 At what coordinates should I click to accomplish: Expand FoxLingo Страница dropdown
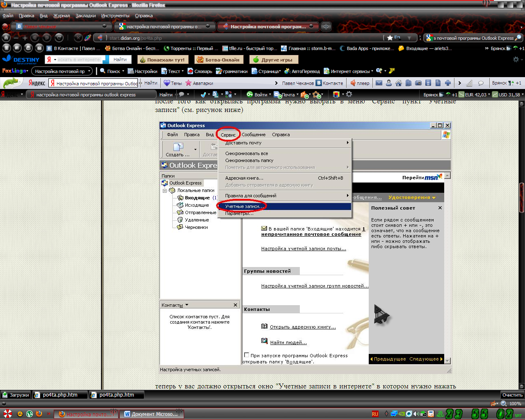tap(280, 71)
